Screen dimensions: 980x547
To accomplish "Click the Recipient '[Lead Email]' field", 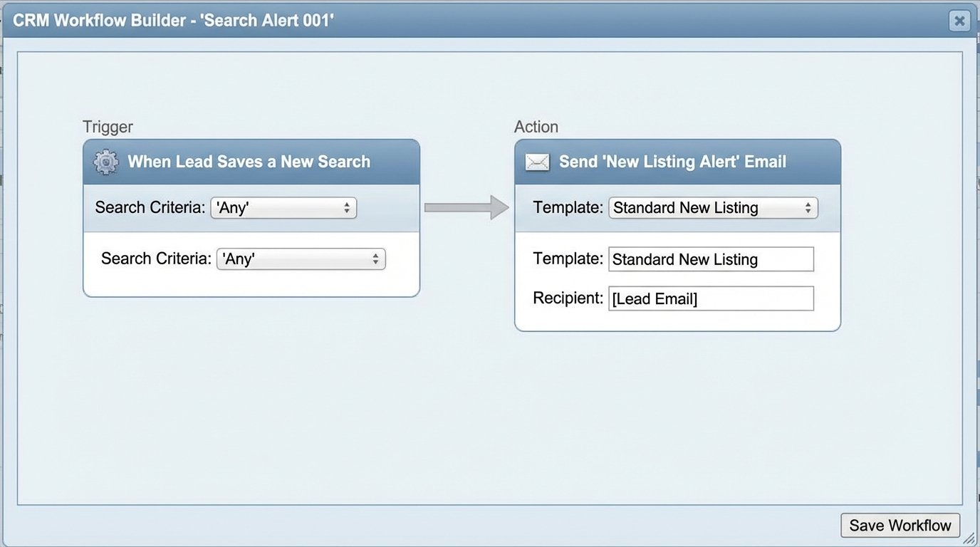I will 710,298.
